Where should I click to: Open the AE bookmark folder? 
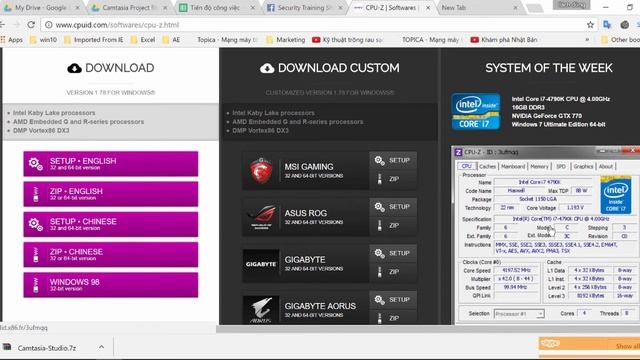(x=171, y=40)
